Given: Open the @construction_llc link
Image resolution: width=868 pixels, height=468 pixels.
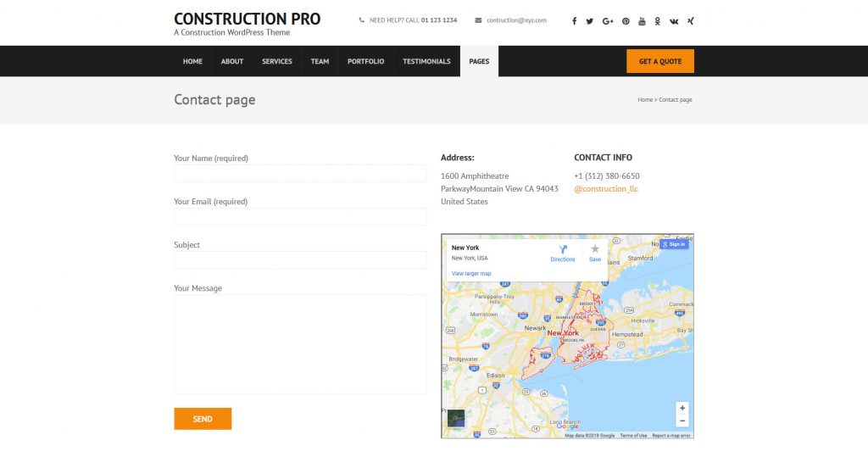Looking at the screenshot, I should 605,189.
